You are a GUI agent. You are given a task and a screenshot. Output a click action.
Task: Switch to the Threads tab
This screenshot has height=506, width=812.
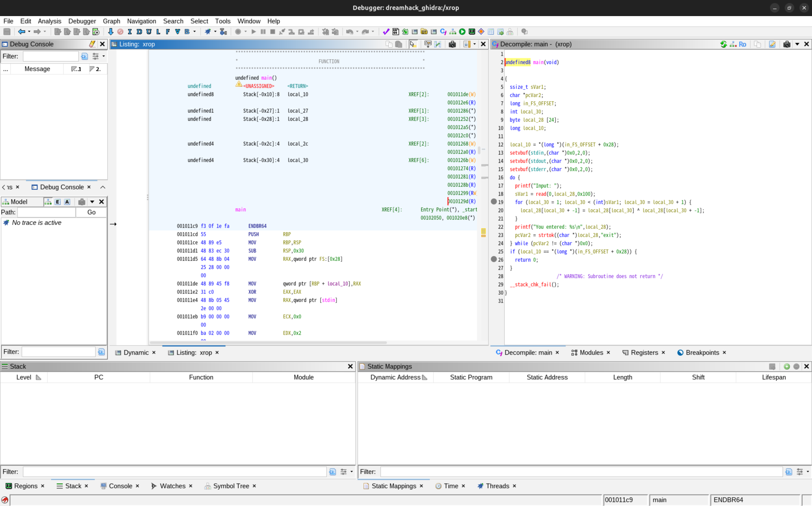[x=497, y=486]
